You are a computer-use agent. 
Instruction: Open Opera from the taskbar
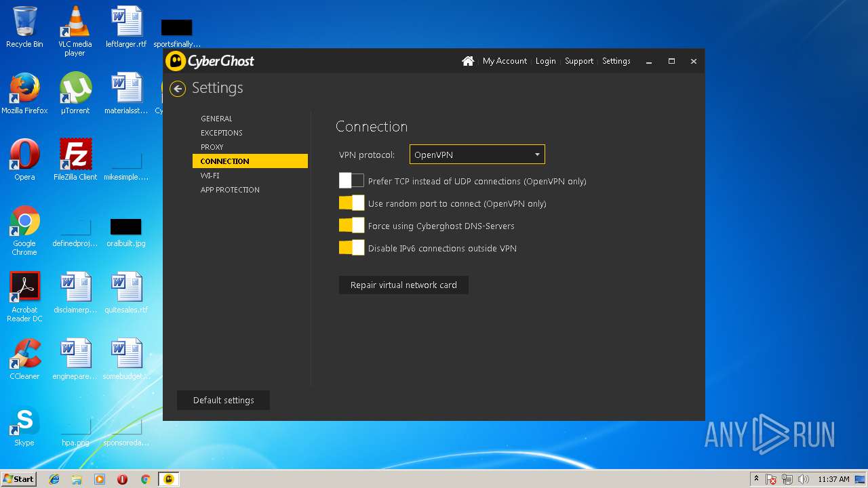(122, 479)
